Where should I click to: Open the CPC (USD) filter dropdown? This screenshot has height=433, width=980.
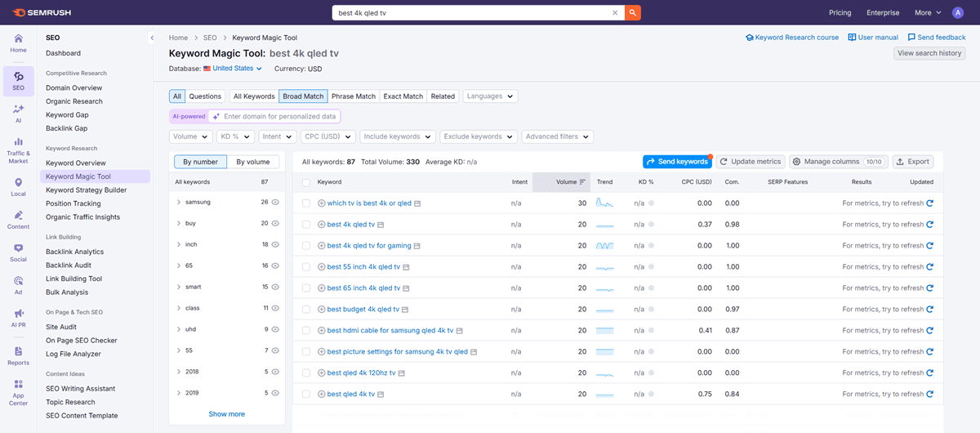pos(327,136)
